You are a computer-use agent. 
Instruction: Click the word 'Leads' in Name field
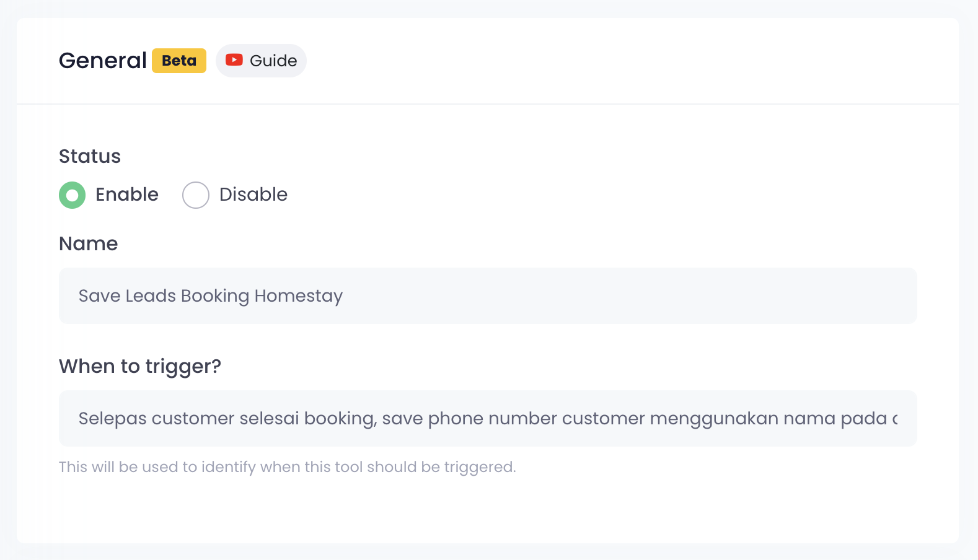pyautogui.click(x=151, y=296)
